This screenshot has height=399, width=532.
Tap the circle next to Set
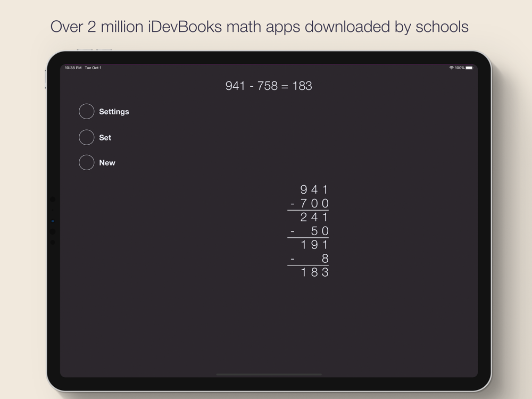tap(87, 137)
